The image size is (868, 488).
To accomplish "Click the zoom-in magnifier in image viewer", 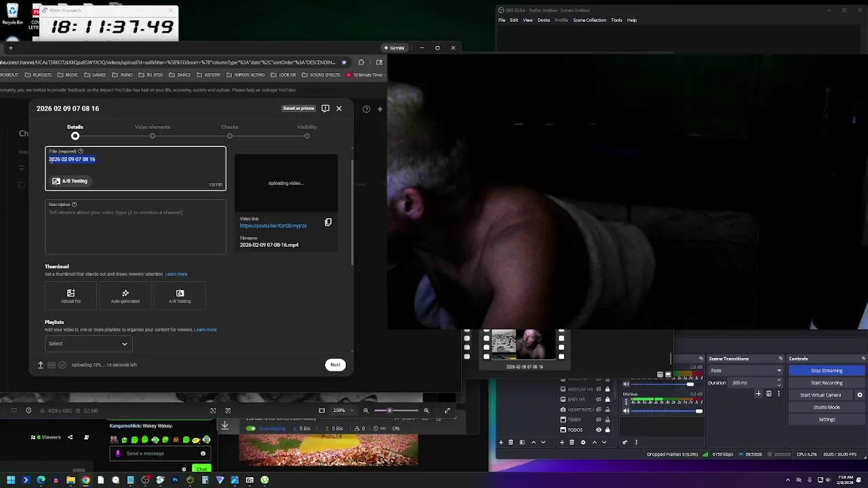I will point(426,410).
